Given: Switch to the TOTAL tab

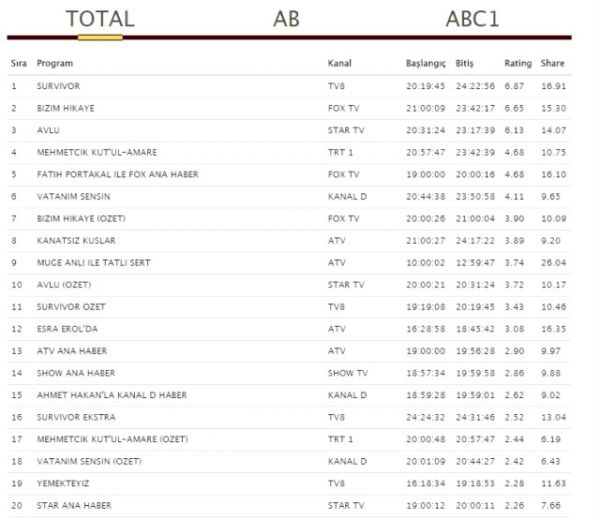Looking at the screenshot, I should pyautogui.click(x=100, y=19).
